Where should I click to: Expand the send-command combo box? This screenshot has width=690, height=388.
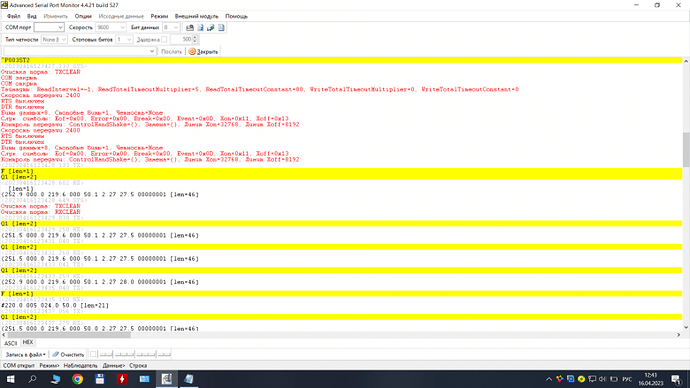click(152, 51)
